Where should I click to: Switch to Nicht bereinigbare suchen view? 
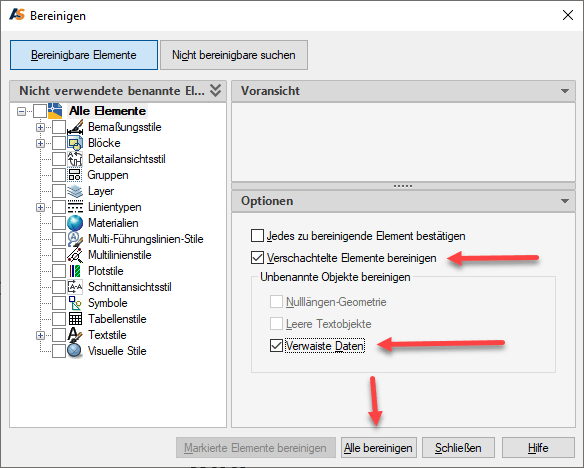pyautogui.click(x=234, y=55)
